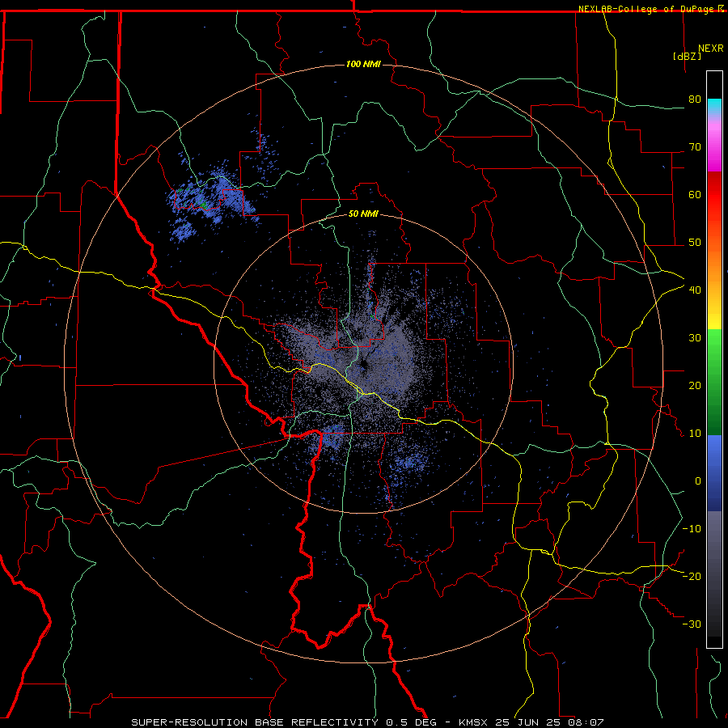Click the -10 value on dBZ scale
Image resolution: width=728 pixels, height=728 pixels.
[692, 529]
